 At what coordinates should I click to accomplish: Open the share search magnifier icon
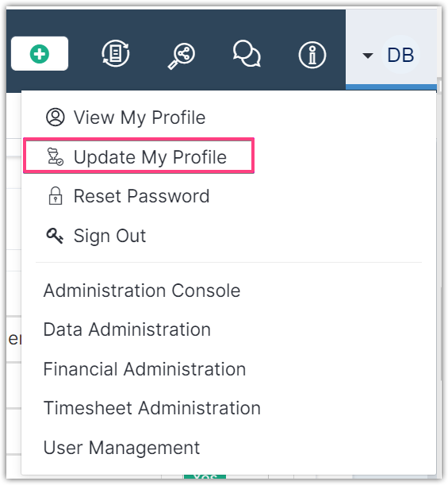[182, 56]
